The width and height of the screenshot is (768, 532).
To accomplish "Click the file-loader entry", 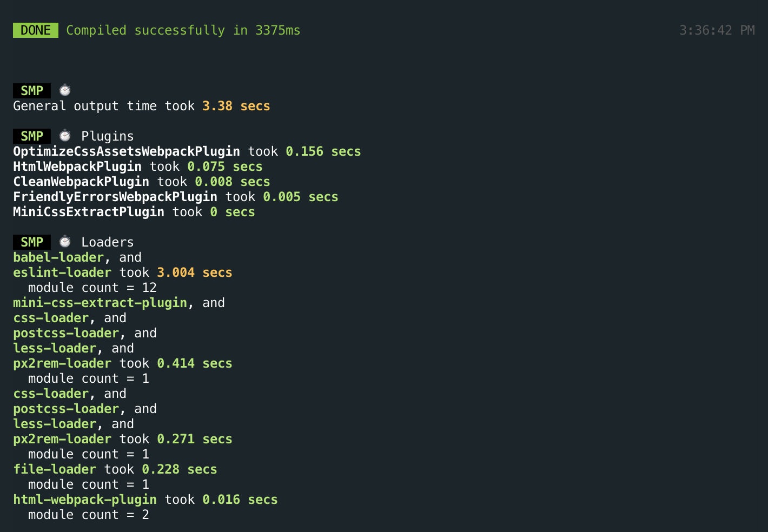I will (55, 469).
